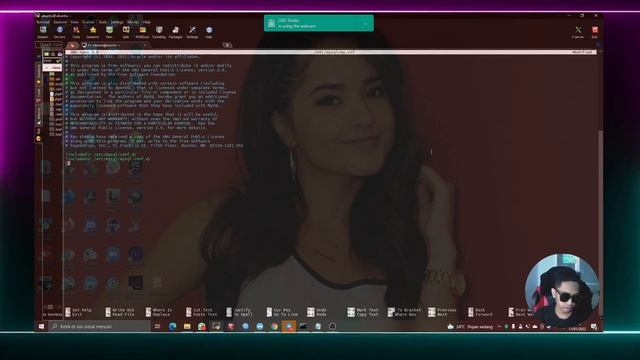Open OBS Studio icon on taskbar
Image resolution: width=640 pixels, height=360 pixels.
pyautogui.click(x=332, y=327)
